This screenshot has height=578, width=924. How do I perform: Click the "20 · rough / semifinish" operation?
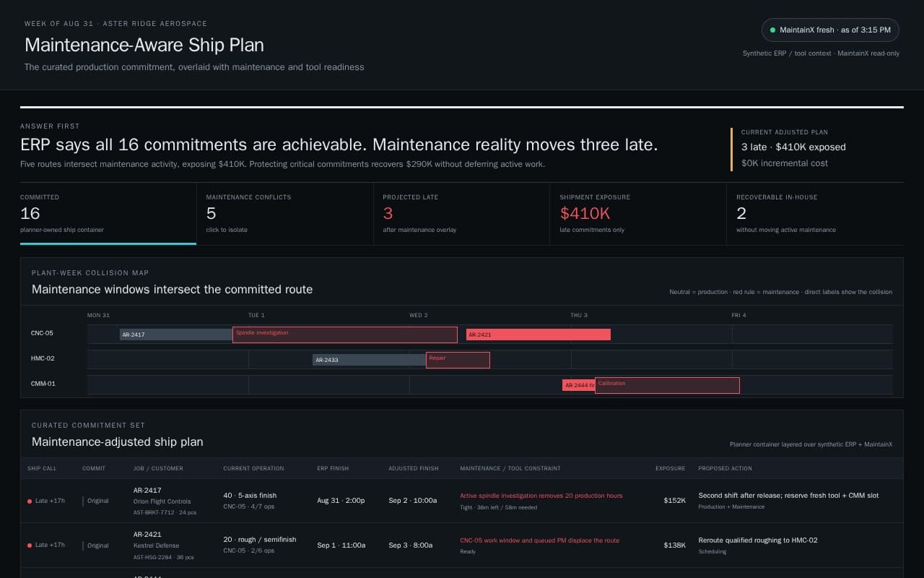260,540
